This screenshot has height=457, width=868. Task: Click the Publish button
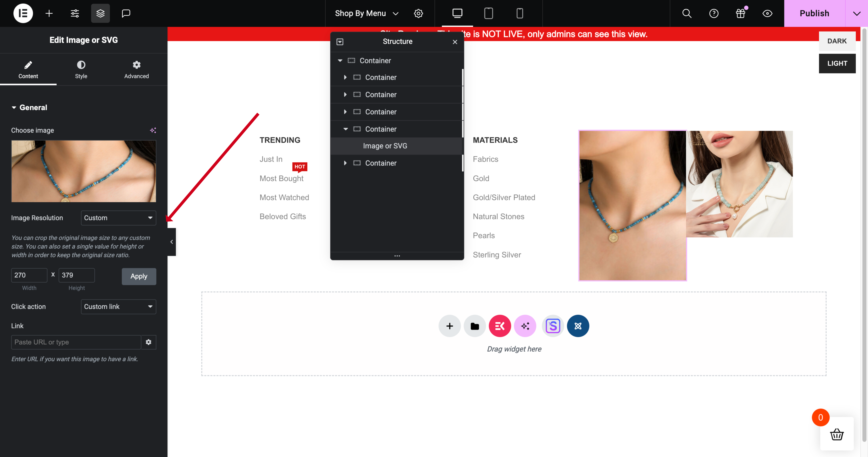814,13
